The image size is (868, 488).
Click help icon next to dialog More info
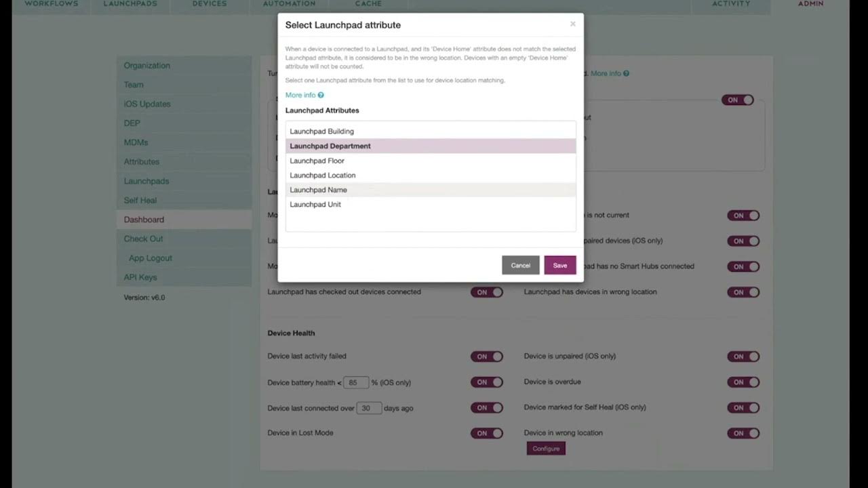pyautogui.click(x=321, y=96)
